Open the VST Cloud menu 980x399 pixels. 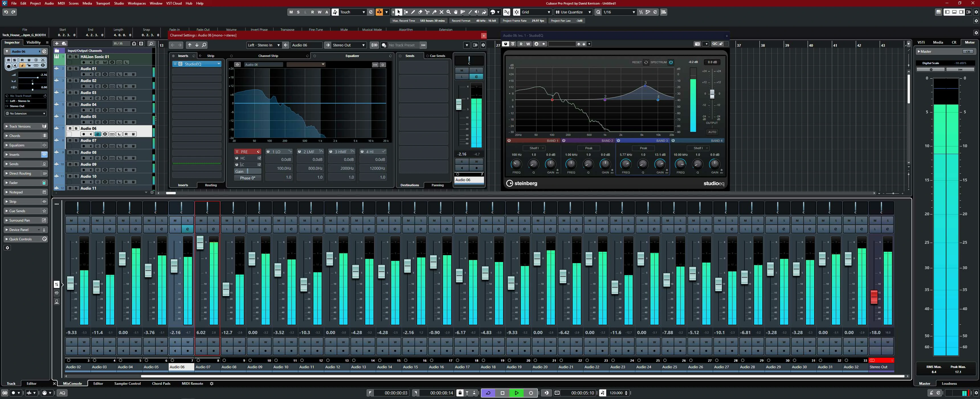click(x=174, y=3)
